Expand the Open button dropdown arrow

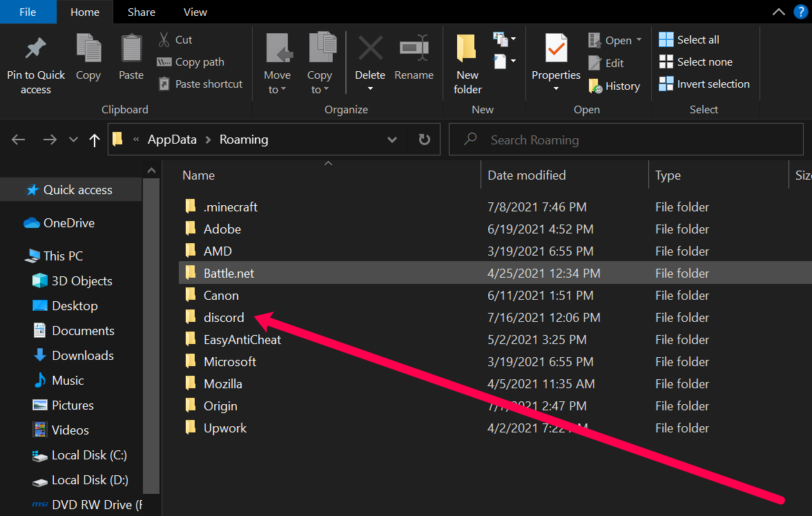tap(639, 40)
